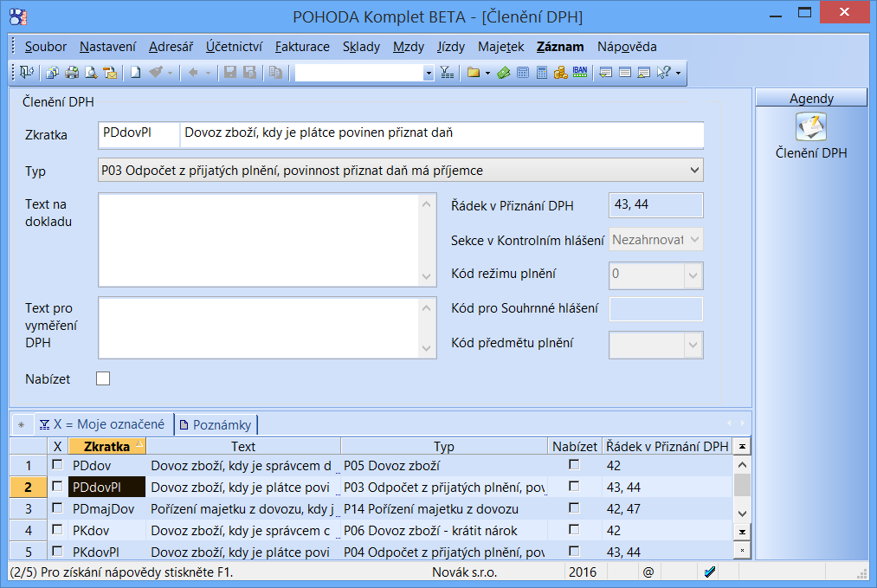Click the second diskette icon with document
This screenshot has height=588, width=877.
tap(249, 72)
